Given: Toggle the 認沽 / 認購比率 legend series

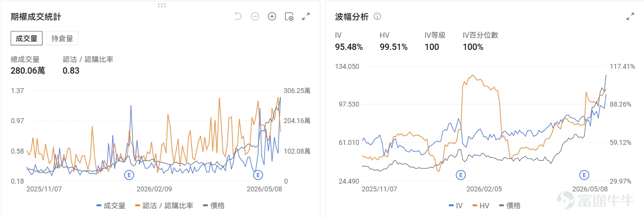Looking at the screenshot, I should 164,205.
